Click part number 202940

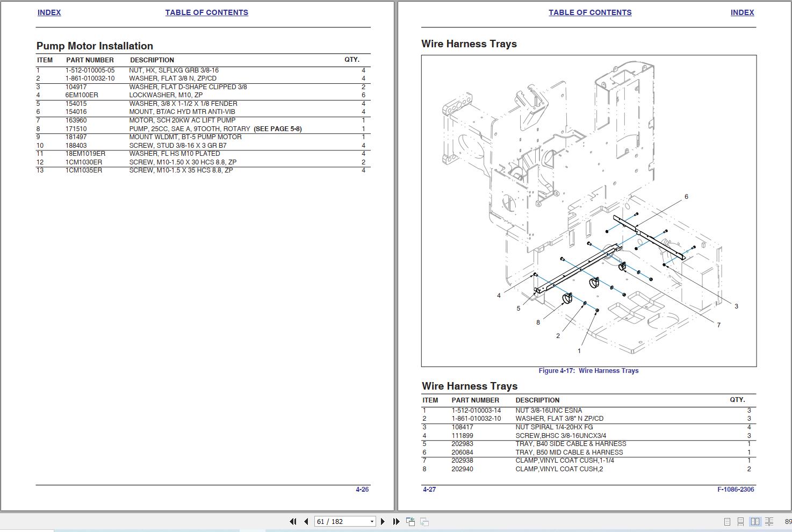(x=462, y=469)
